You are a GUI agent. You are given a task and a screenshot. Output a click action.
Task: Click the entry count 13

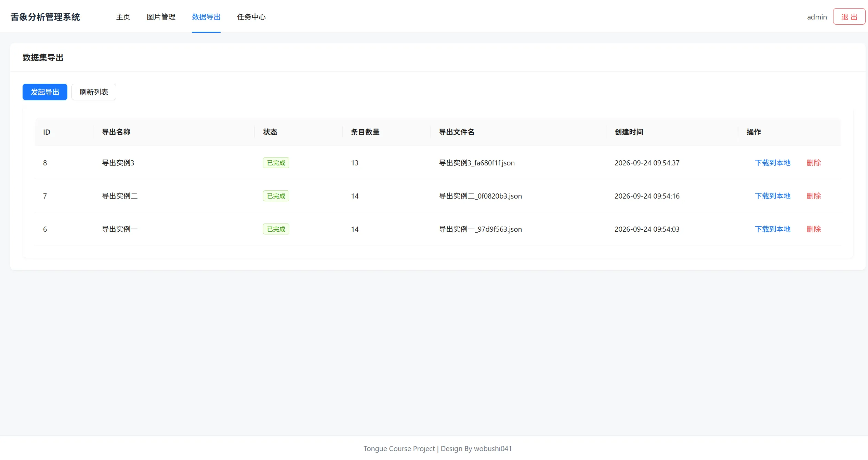[355, 163]
